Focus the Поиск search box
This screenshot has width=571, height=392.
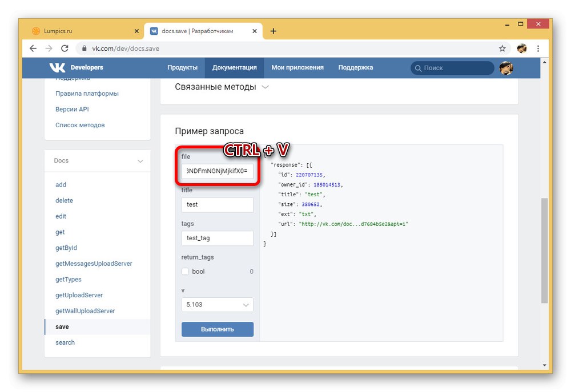(x=452, y=68)
